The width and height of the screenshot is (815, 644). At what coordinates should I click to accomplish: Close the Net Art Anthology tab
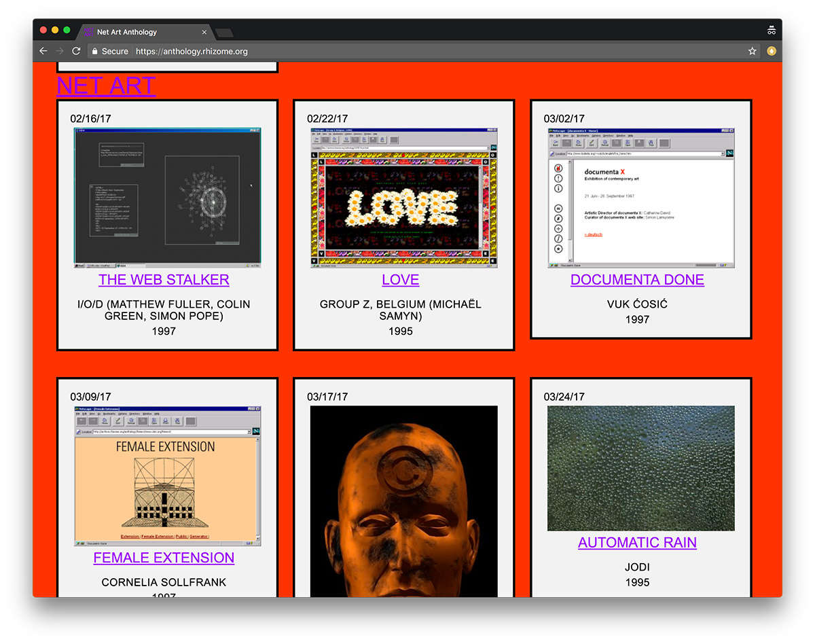click(x=204, y=32)
